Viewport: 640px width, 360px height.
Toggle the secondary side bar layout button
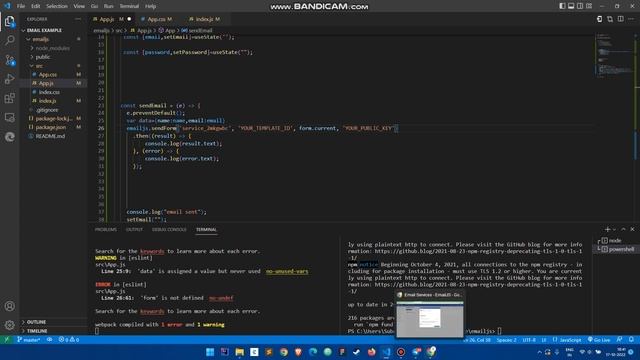(580, 6)
